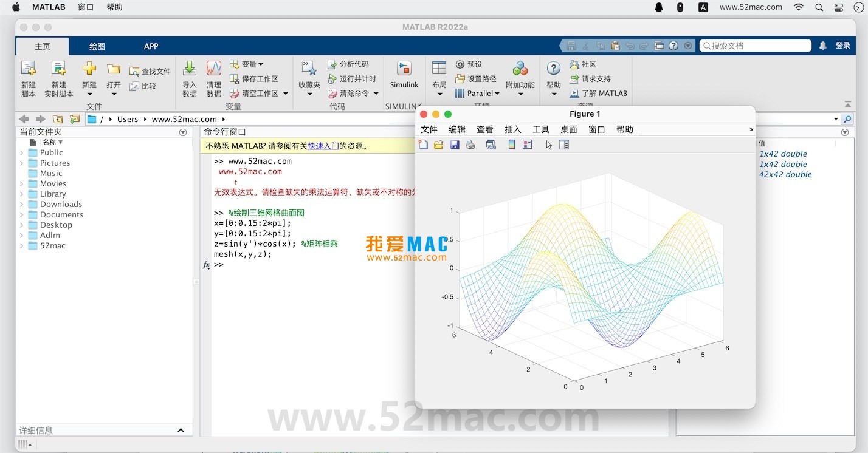This screenshot has width=868, height=453.
Task: Switch to 绘图 (Plots) tab
Action: point(97,46)
